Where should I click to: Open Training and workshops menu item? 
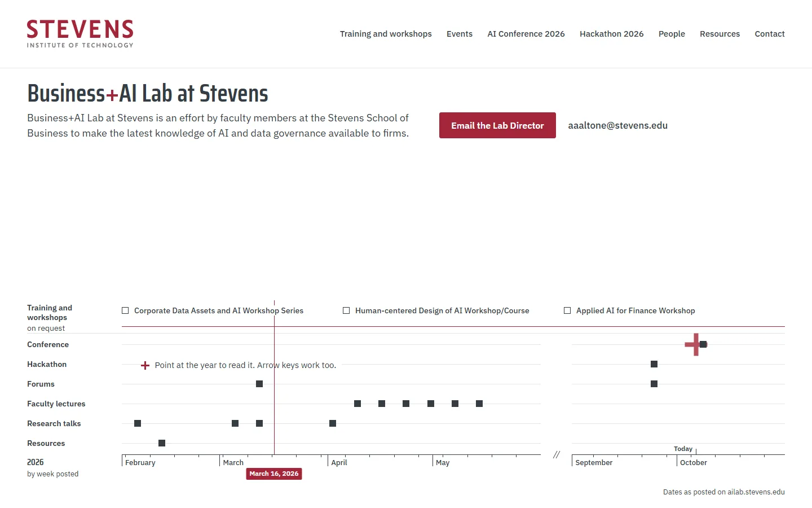(386, 34)
